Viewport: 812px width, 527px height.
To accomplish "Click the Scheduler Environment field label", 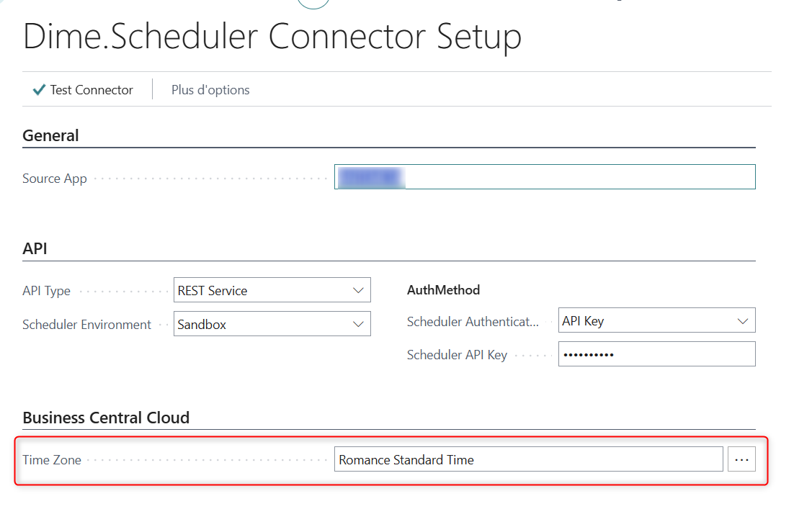I will [87, 325].
